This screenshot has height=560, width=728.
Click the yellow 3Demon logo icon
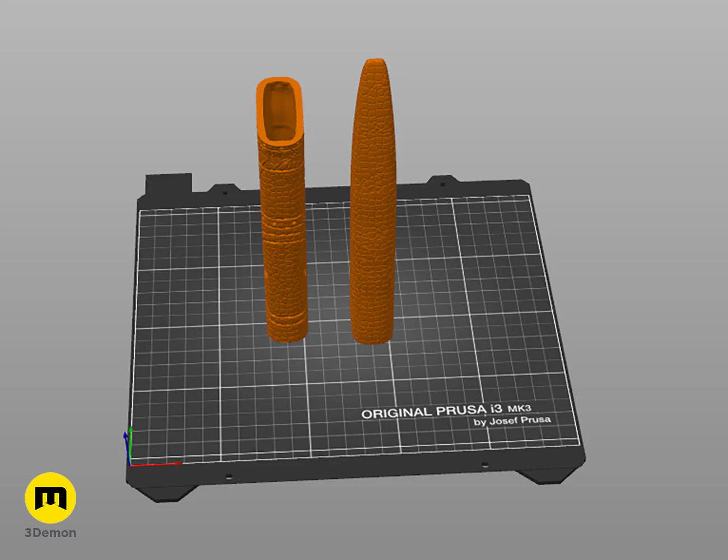click(50, 498)
